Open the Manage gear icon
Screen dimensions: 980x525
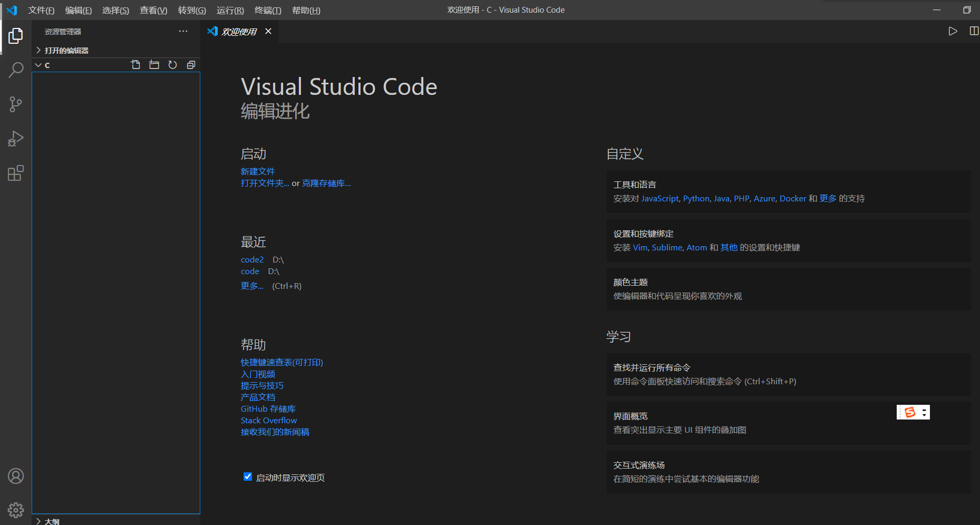click(16, 510)
